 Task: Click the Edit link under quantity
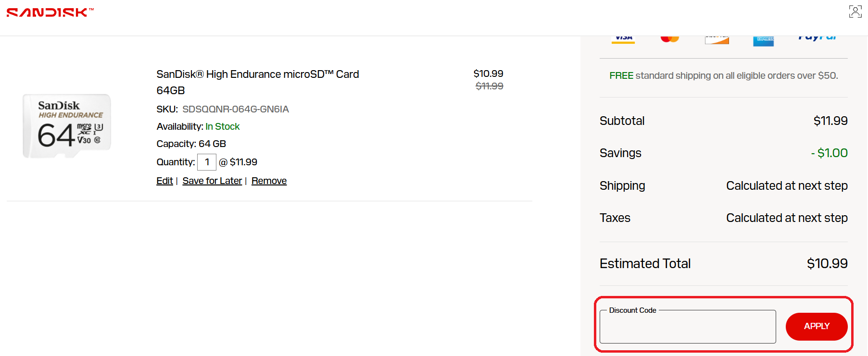(164, 180)
